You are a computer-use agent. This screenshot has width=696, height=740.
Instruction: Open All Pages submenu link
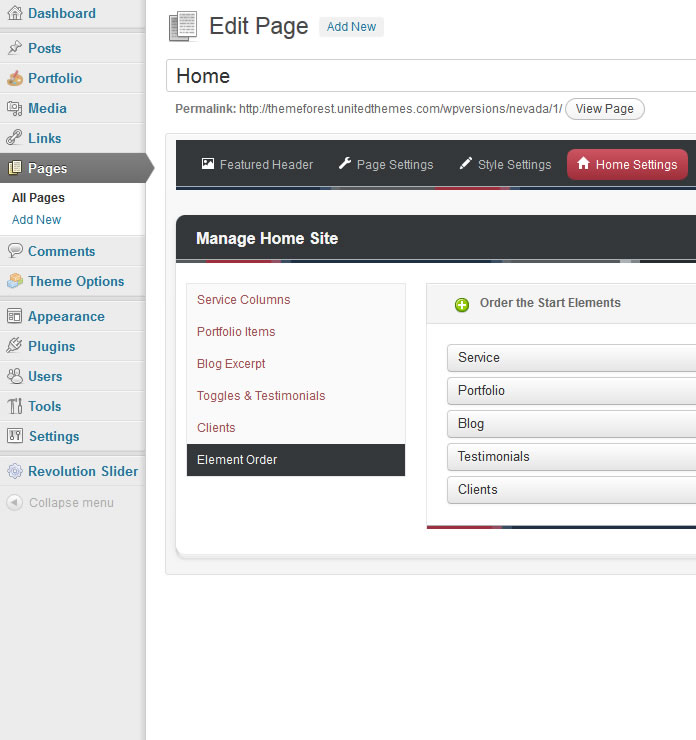click(38, 198)
